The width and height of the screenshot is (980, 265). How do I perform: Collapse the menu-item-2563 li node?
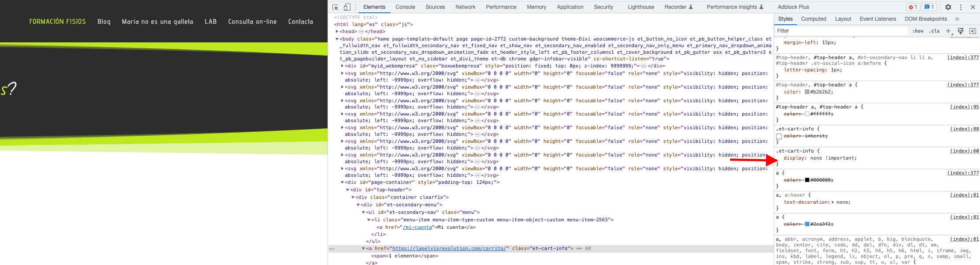pyautogui.click(x=369, y=220)
